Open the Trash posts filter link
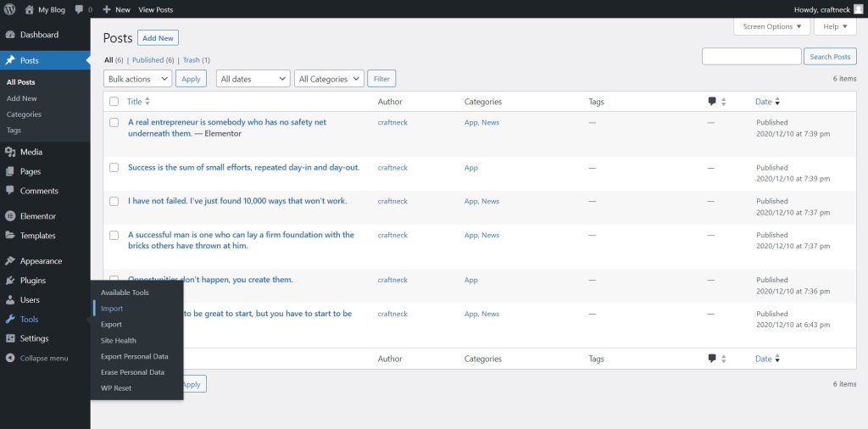The height and width of the screenshot is (429, 868). (191, 60)
